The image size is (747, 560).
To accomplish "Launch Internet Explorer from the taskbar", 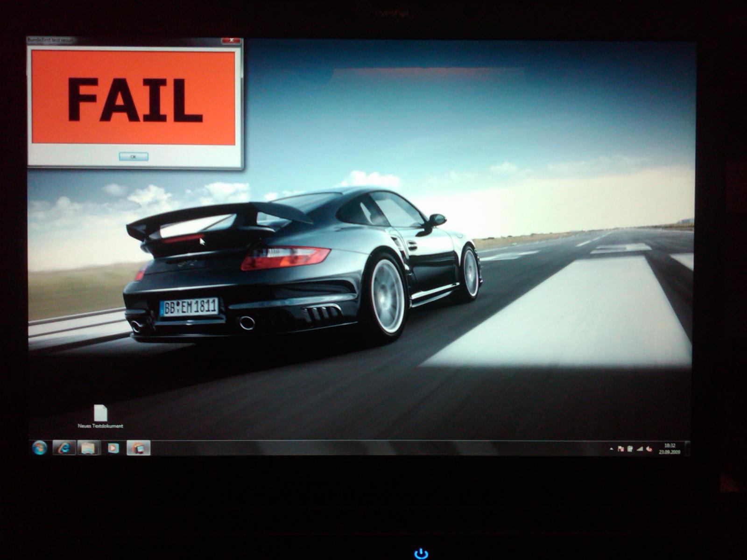I will point(64,448).
